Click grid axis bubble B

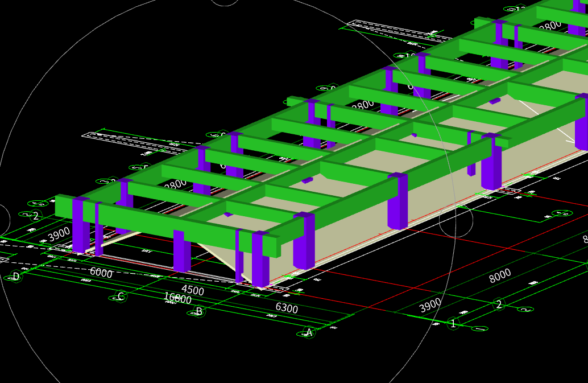point(199,311)
